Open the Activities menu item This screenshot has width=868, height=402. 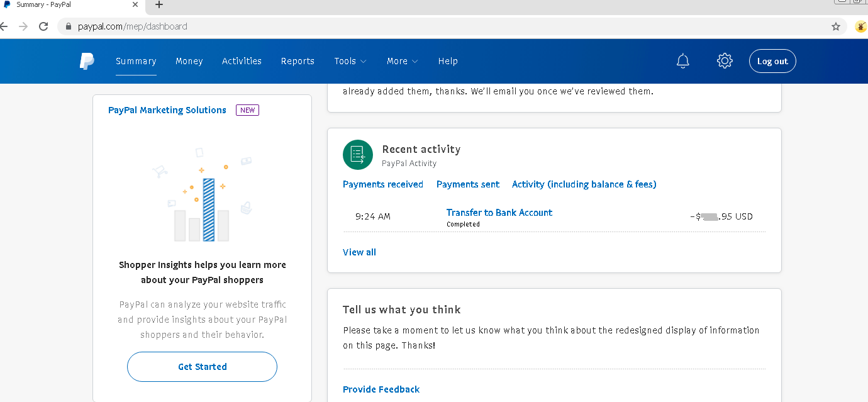coord(242,61)
